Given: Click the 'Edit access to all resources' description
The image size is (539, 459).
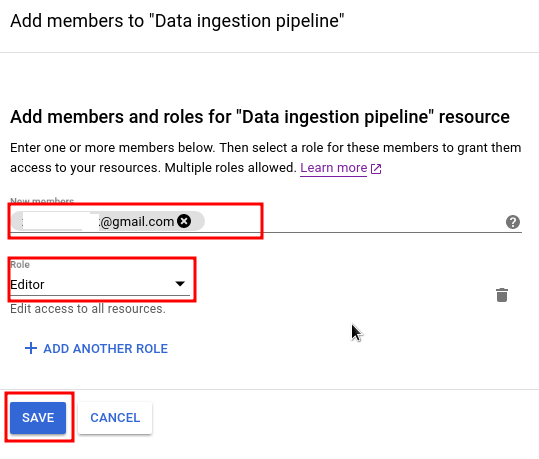Looking at the screenshot, I should pos(88,309).
